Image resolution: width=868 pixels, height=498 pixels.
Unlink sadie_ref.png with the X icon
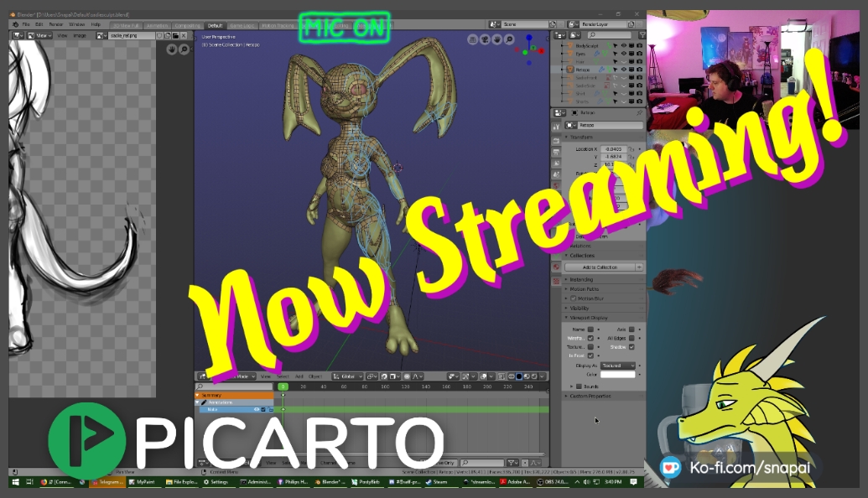[x=184, y=35]
